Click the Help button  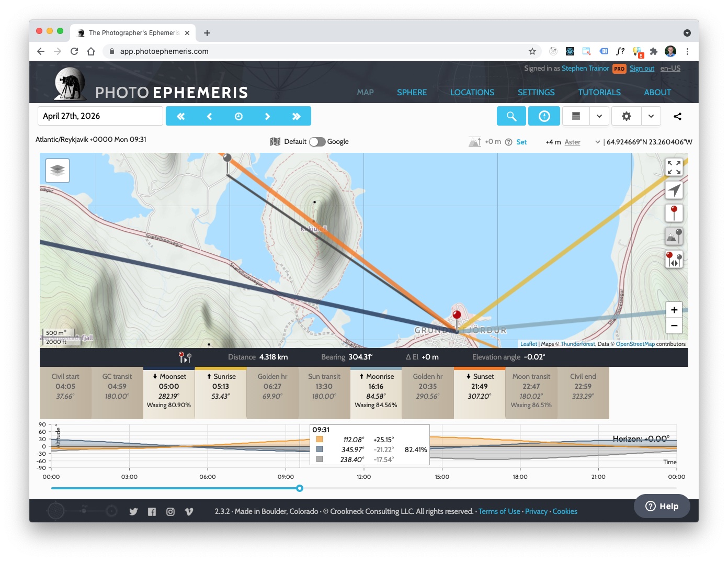[662, 506]
